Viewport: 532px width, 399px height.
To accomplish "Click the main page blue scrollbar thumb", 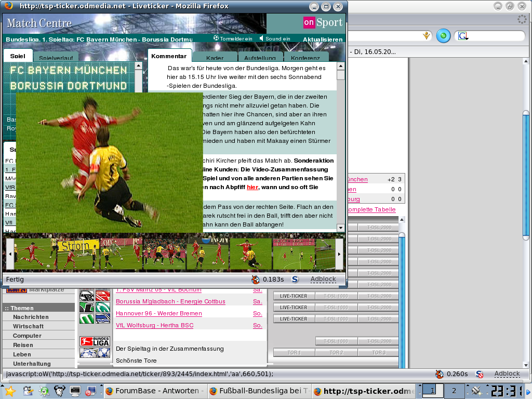I will [526, 175].
